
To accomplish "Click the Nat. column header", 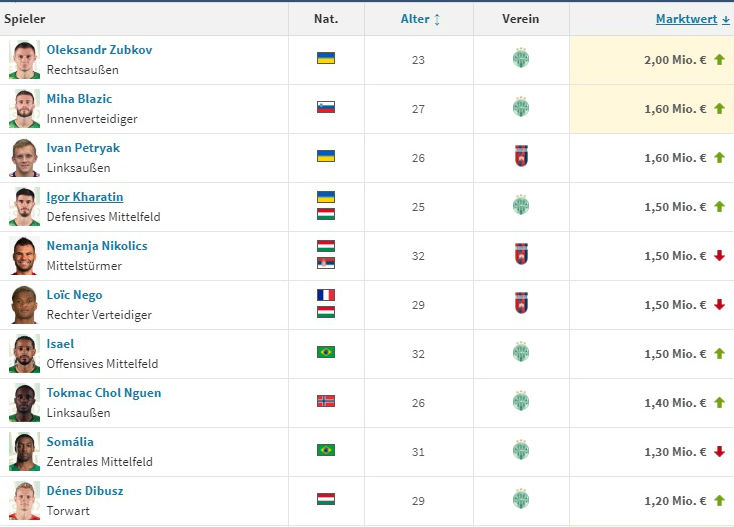I will tap(326, 19).
